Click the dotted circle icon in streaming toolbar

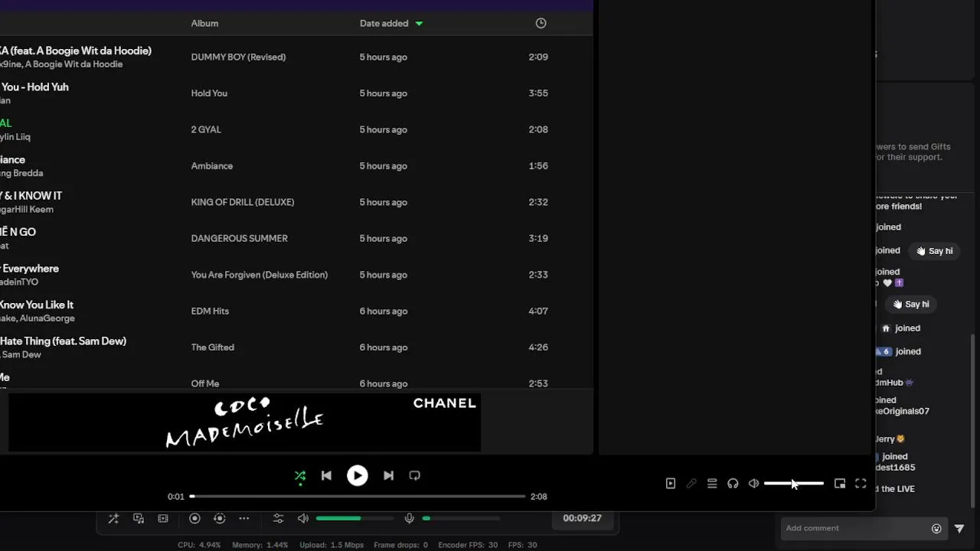(x=219, y=518)
